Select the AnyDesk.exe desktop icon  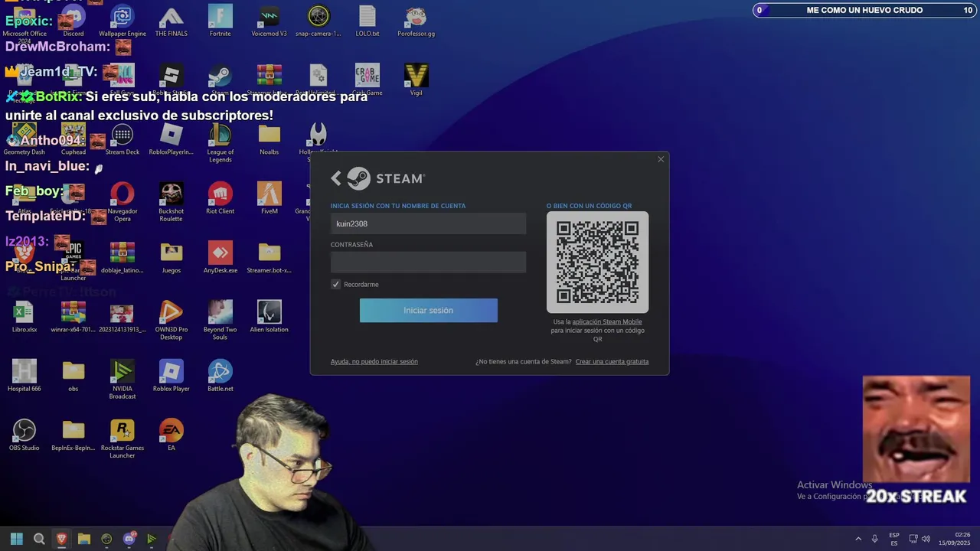pos(220,257)
